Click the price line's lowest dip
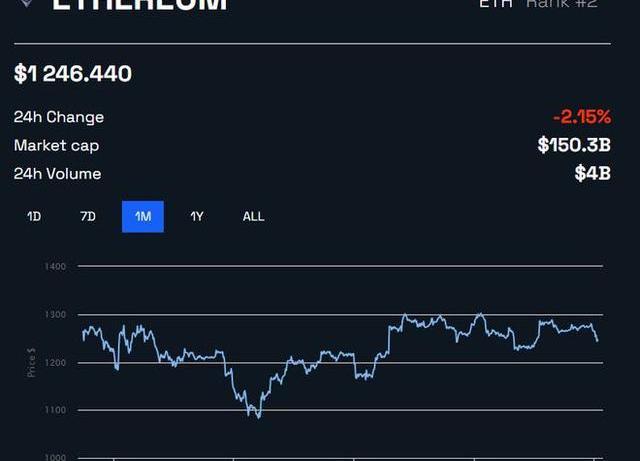This screenshot has width=640, height=461. (x=259, y=417)
